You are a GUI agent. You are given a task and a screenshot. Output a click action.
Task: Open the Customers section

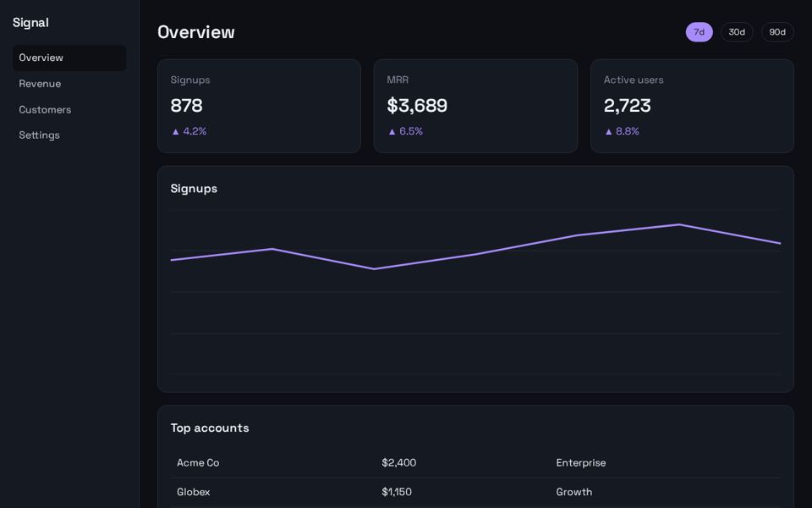click(69, 109)
